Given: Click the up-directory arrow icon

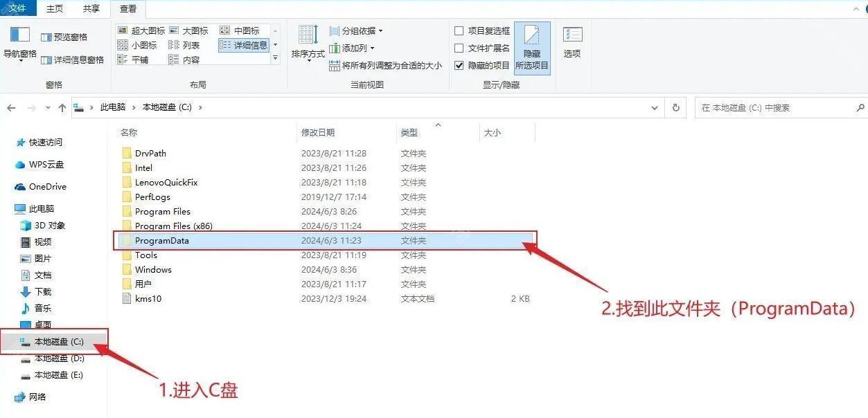Looking at the screenshot, I should (x=62, y=108).
